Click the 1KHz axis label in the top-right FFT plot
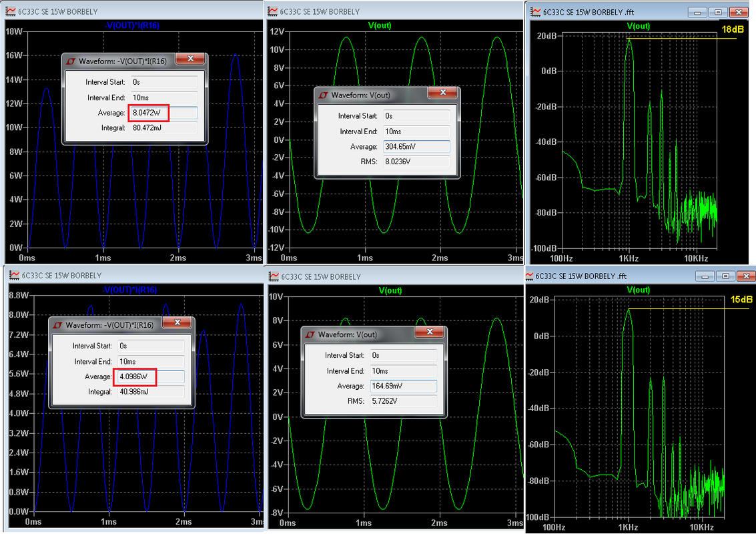Screen dimensions: 756x534 tap(629, 258)
